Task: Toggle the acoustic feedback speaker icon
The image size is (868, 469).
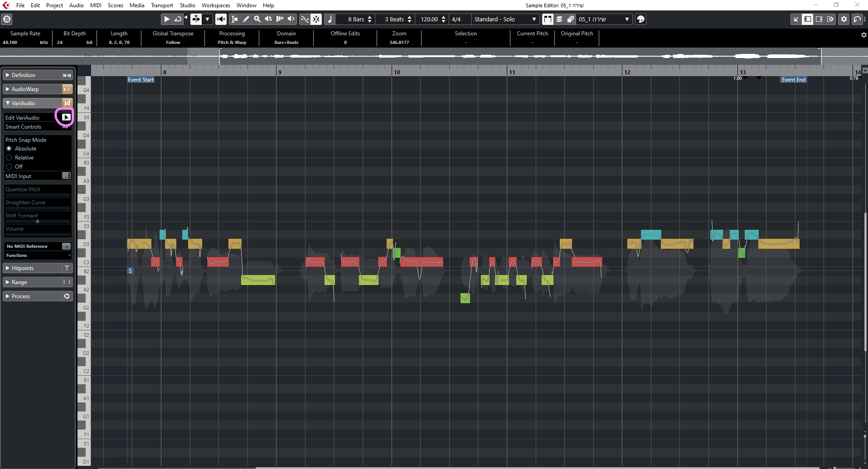Action: [221, 19]
